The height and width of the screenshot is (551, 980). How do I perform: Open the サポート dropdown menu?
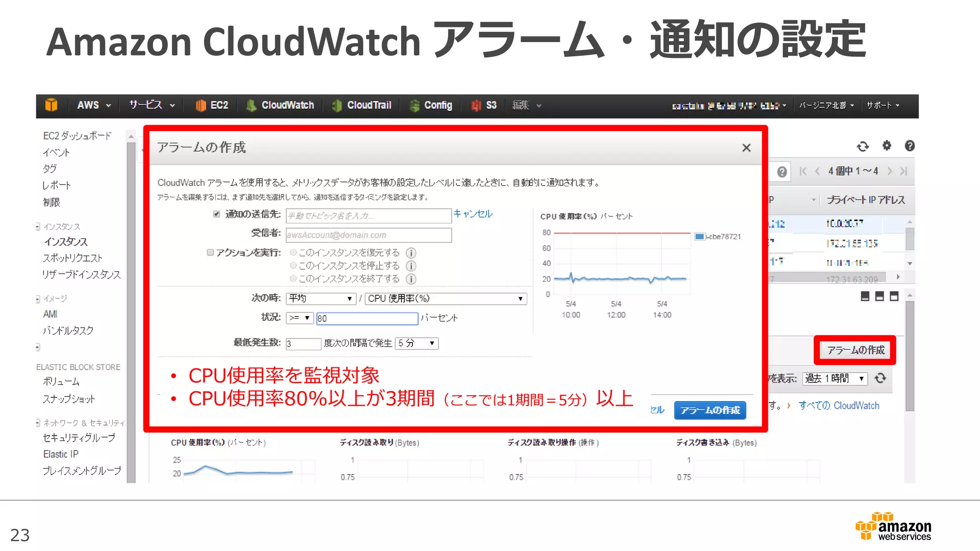point(883,105)
